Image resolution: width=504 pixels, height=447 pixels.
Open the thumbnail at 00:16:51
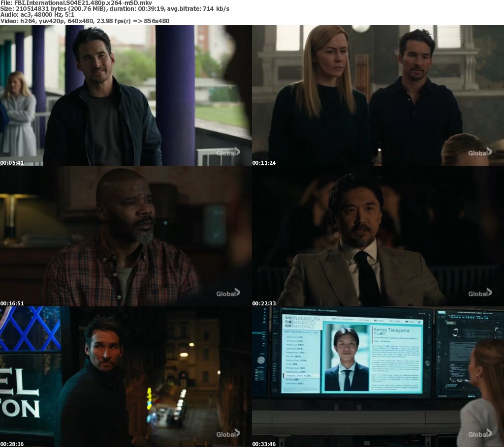pyautogui.click(x=126, y=236)
